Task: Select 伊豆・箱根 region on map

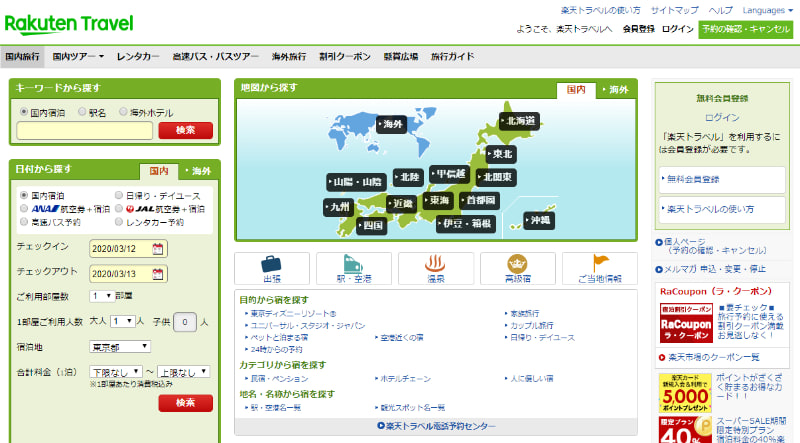Action: [x=466, y=224]
